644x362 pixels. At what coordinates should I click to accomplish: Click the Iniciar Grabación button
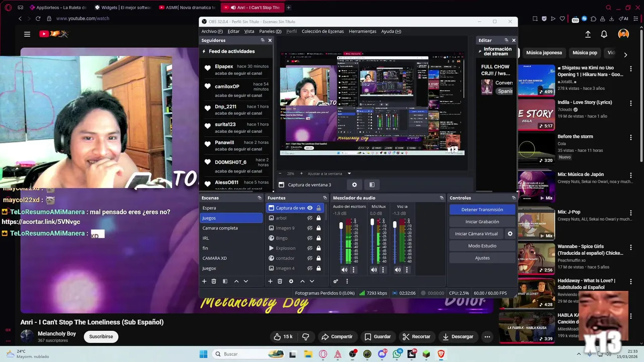pos(482,222)
